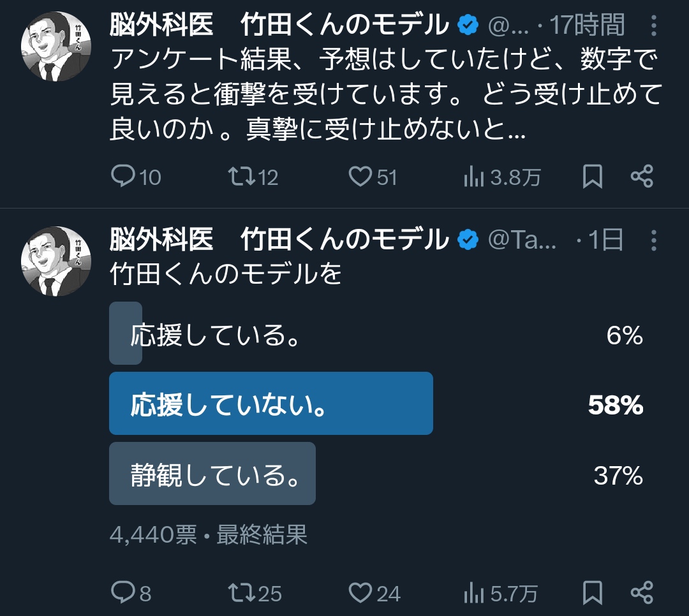689x616 pixels.
Task: Open the truncated top tweet text
Action: click(x=383, y=96)
